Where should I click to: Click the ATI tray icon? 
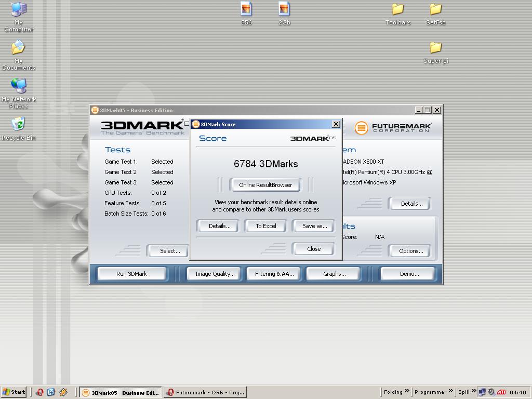pyautogui.click(x=501, y=392)
